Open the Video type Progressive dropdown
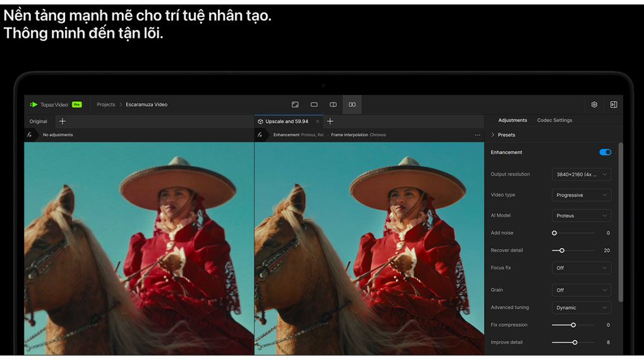Viewport: 644px width, 360px height. 581,195
